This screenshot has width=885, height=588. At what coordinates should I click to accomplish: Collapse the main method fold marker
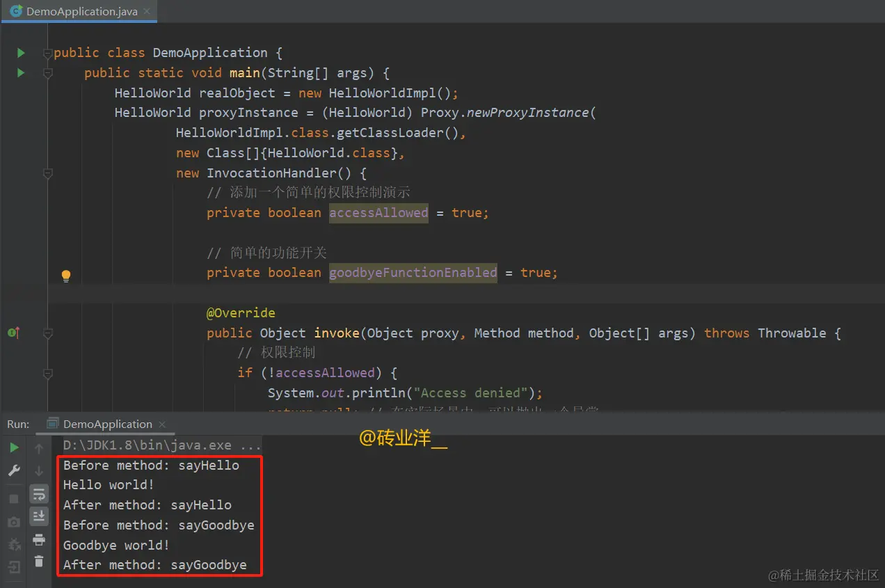coord(47,72)
